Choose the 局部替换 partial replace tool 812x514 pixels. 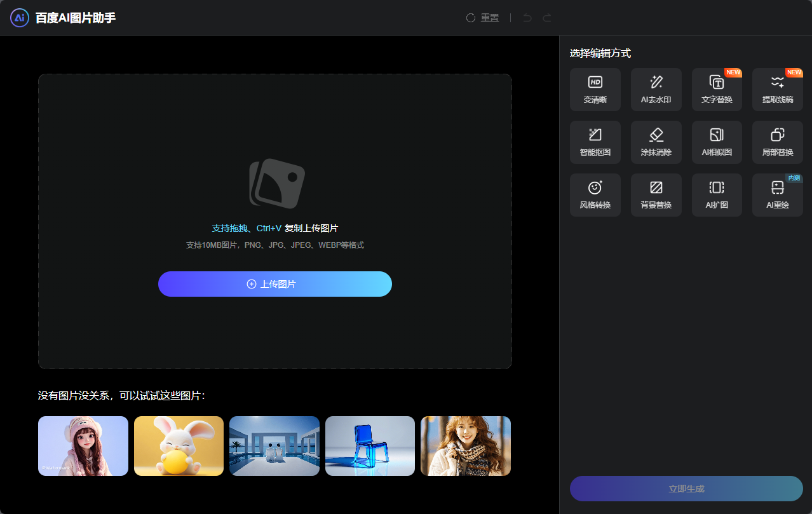pyautogui.click(x=777, y=142)
